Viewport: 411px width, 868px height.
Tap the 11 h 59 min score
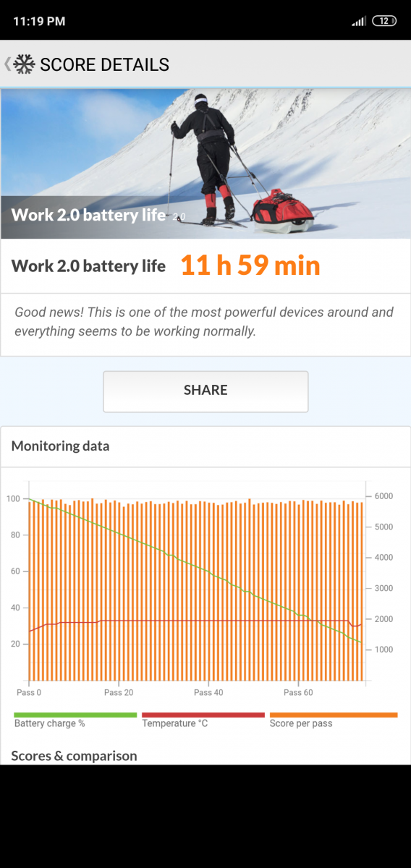250,265
